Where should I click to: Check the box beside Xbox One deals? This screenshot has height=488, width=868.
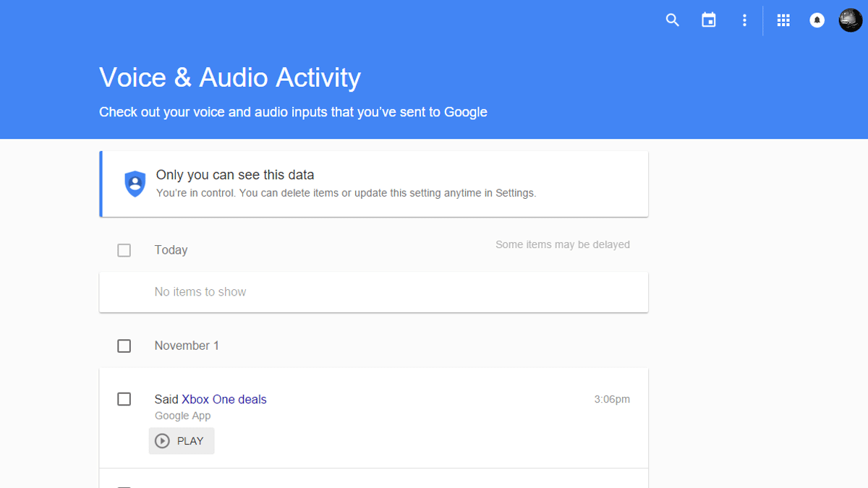click(124, 399)
